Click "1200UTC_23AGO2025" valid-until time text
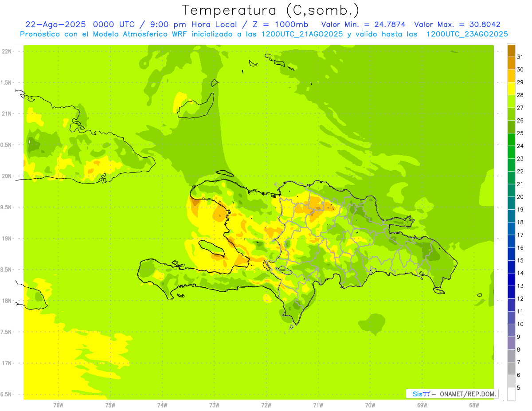Image resolution: width=532 pixels, height=411 pixels. (467, 34)
